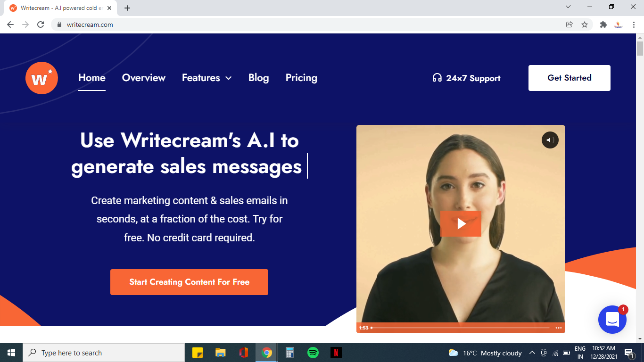Image resolution: width=644 pixels, height=362 pixels.
Task: Open the video more-options dots
Action: click(x=558, y=328)
